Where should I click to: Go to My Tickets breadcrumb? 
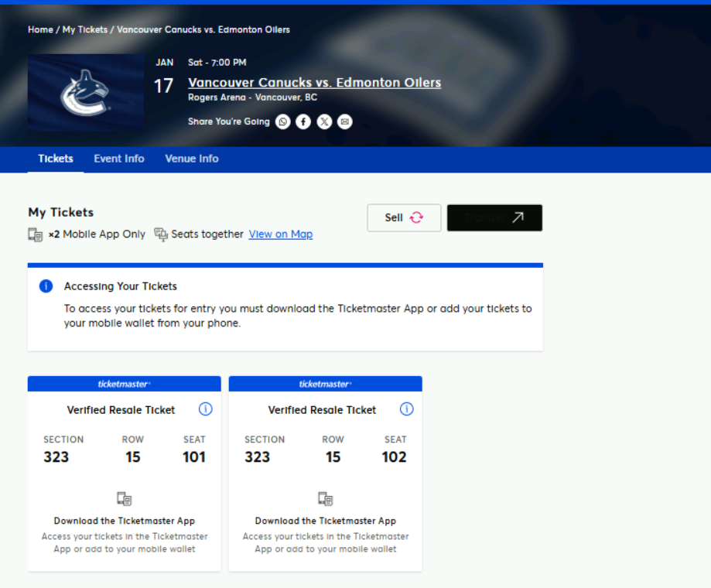(85, 29)
